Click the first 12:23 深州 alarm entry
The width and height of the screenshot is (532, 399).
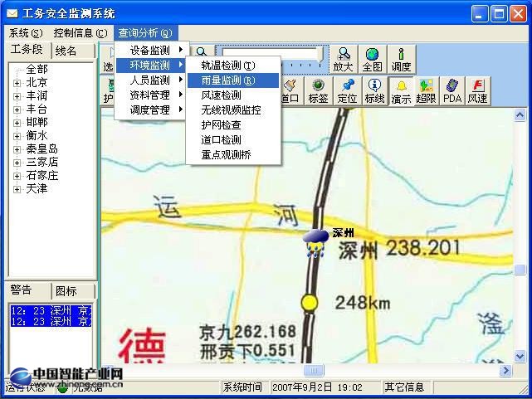click(50, 310)
